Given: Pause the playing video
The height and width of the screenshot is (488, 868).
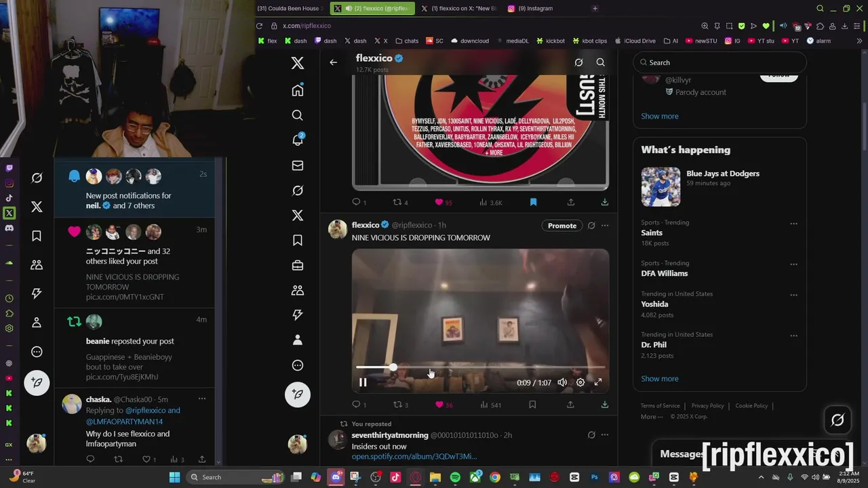Looking at the screenshot, I should [363, 382].
